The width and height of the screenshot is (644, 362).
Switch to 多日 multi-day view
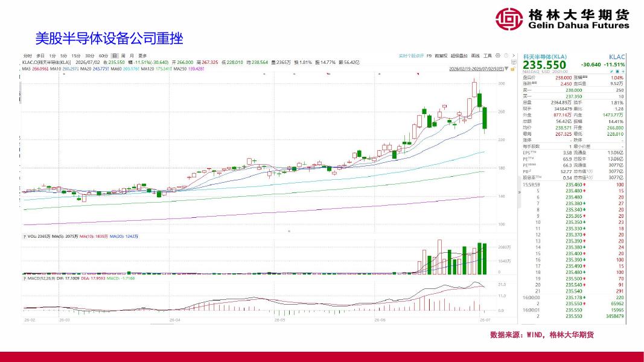click(40, 56)
